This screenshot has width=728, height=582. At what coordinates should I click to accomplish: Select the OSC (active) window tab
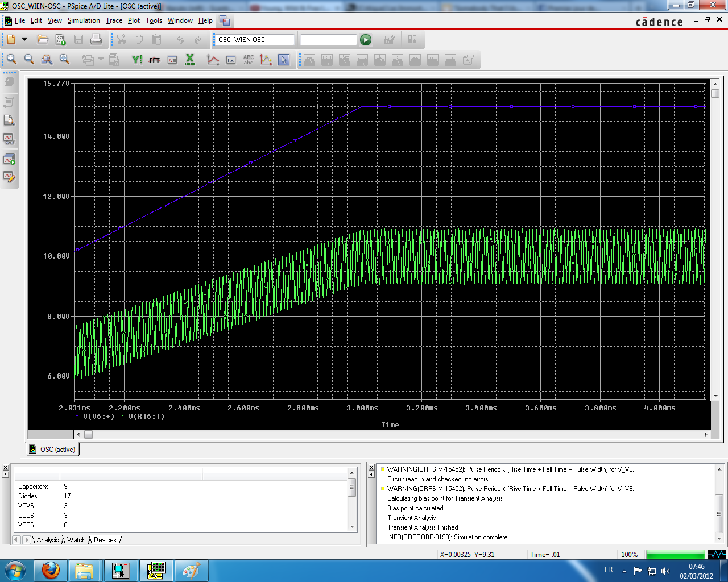[53, 450]
